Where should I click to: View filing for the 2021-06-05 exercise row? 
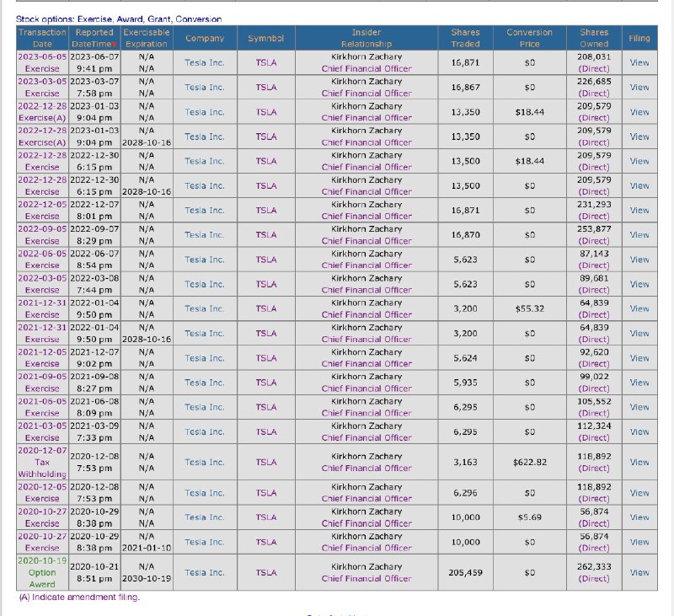coord(639,407)
